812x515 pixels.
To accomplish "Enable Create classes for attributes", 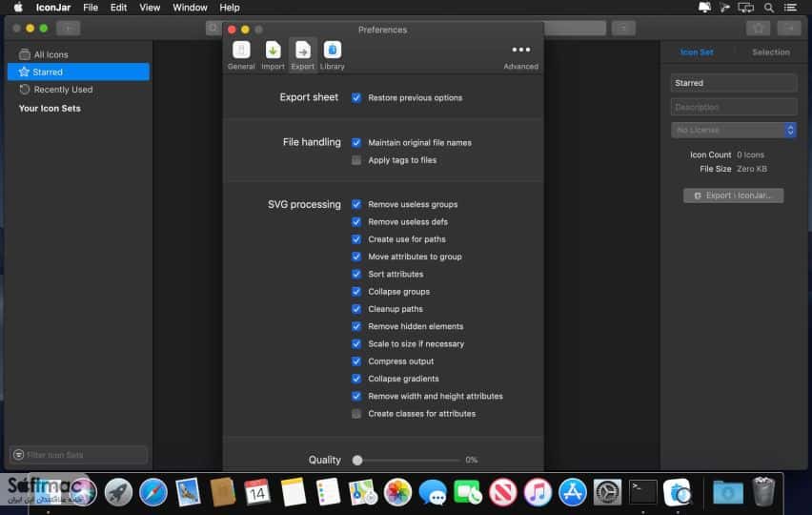I will [356, 414].
